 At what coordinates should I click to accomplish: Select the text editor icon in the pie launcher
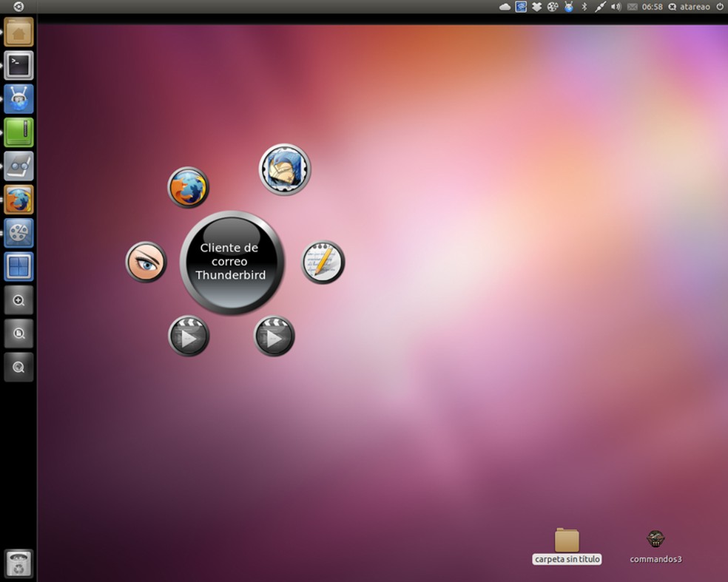(323, 261)
